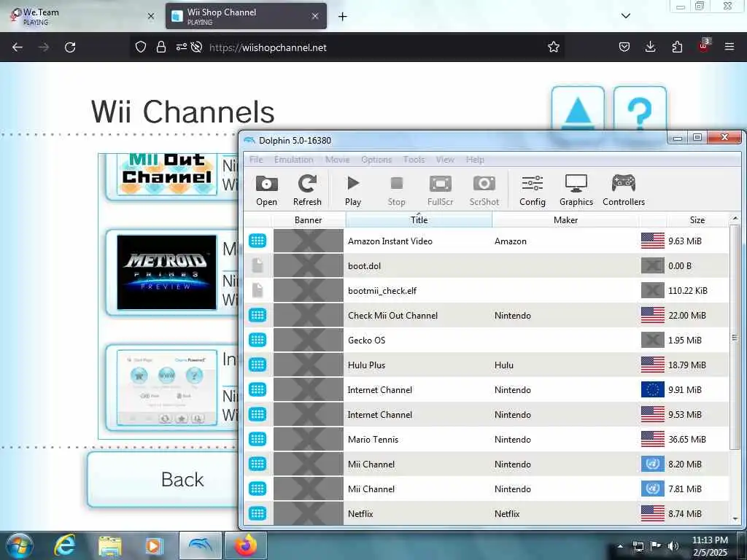This screenshot has width=747, height=560.
Task: Switch to the We.Team browser tab
Action: point(81,16)
